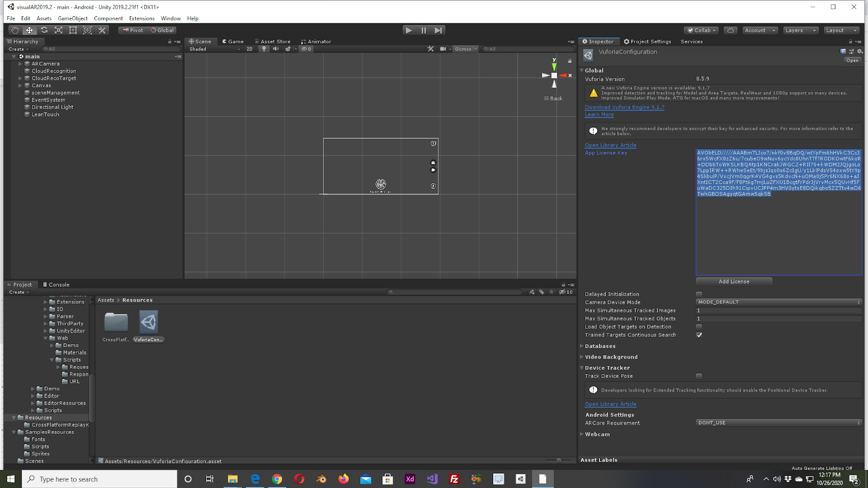Uncheck Trained Targets Continuous Search

pyautogui.click(x=699, y=335)
